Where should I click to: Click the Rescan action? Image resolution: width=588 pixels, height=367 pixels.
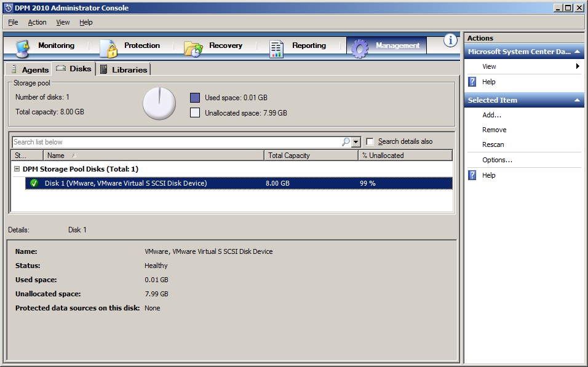click(493, 144)
